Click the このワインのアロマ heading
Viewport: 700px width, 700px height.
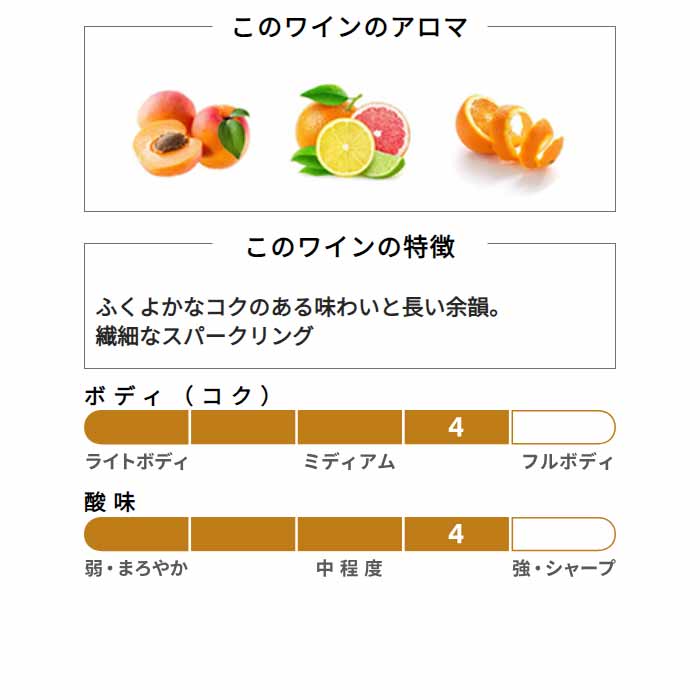tap(350, 27)
